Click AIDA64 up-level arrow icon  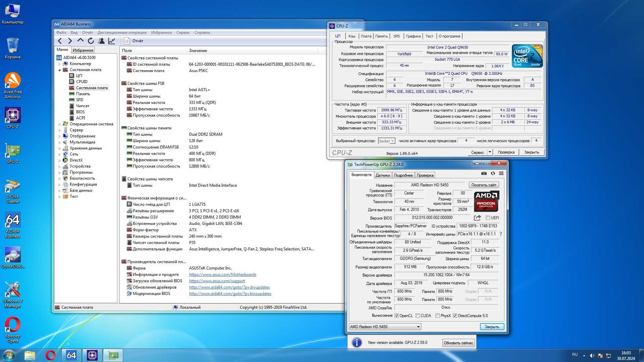click(80, 41)
